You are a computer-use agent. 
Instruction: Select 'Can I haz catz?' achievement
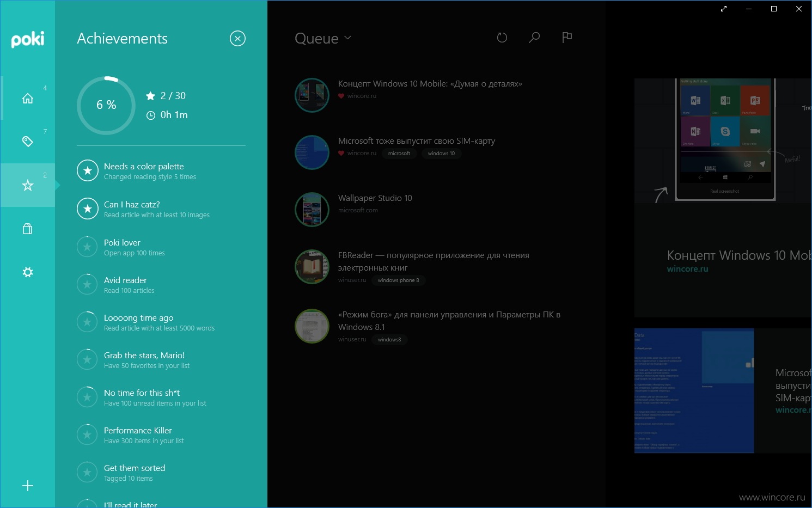161,209
